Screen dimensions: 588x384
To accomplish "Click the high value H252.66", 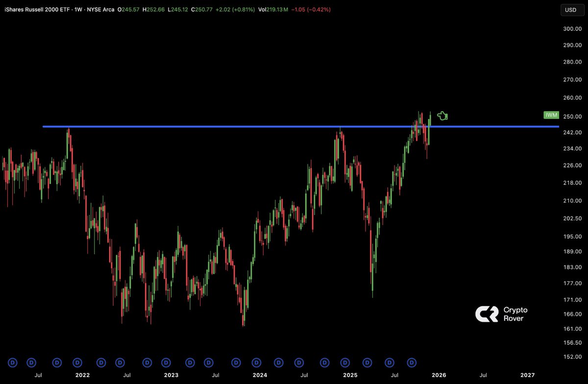I will pyautogui.click(x=153, y=10).
